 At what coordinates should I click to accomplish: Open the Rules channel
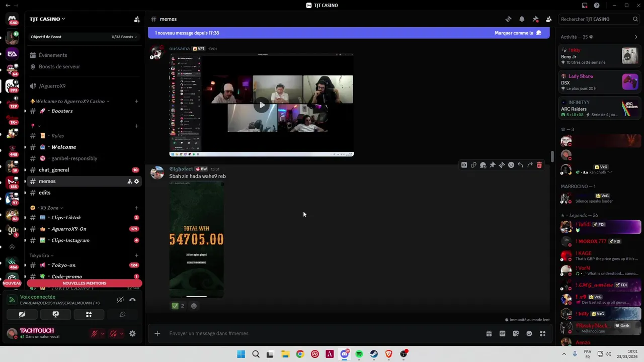(84, 136)
